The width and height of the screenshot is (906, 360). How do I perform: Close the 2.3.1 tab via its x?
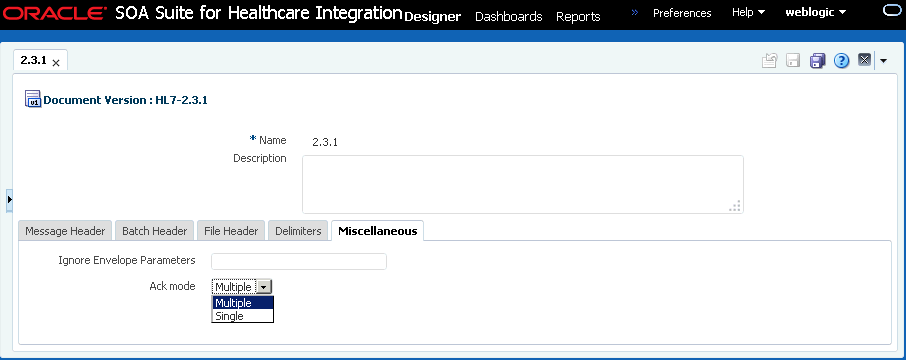coord(56,63)
